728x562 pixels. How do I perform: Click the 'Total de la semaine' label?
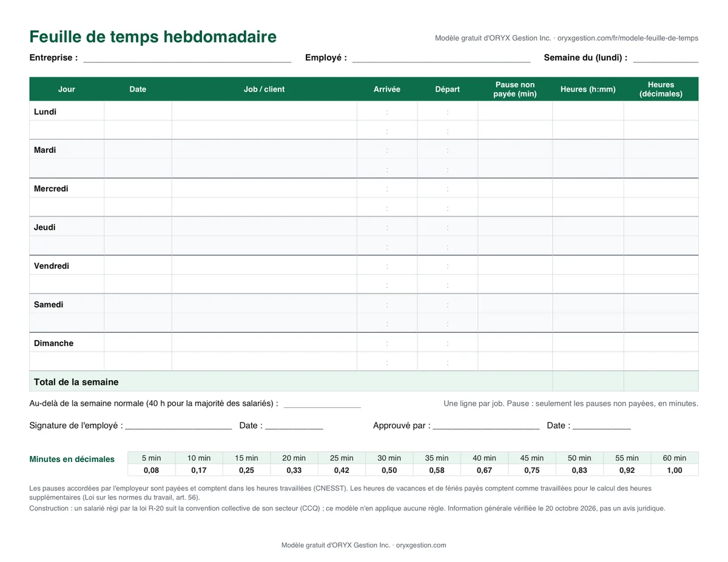76,382
